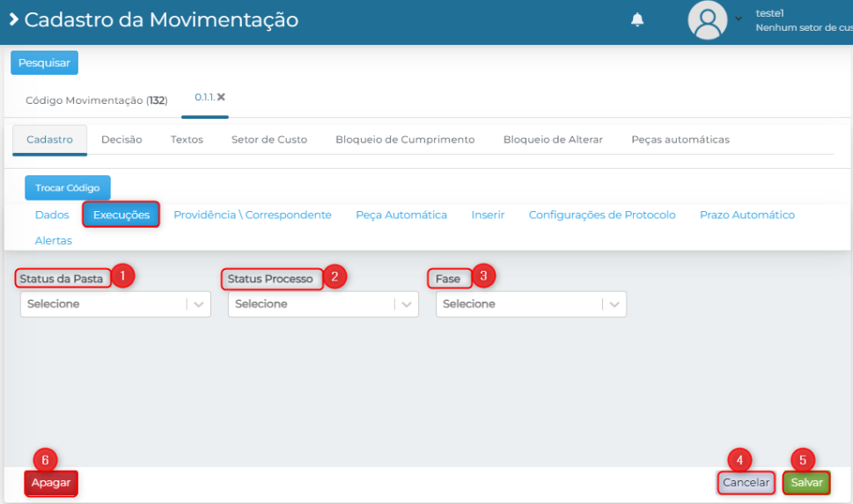Click the Status Processo label
The width and height of the screenshot is (853, 504).
point(270,279)
